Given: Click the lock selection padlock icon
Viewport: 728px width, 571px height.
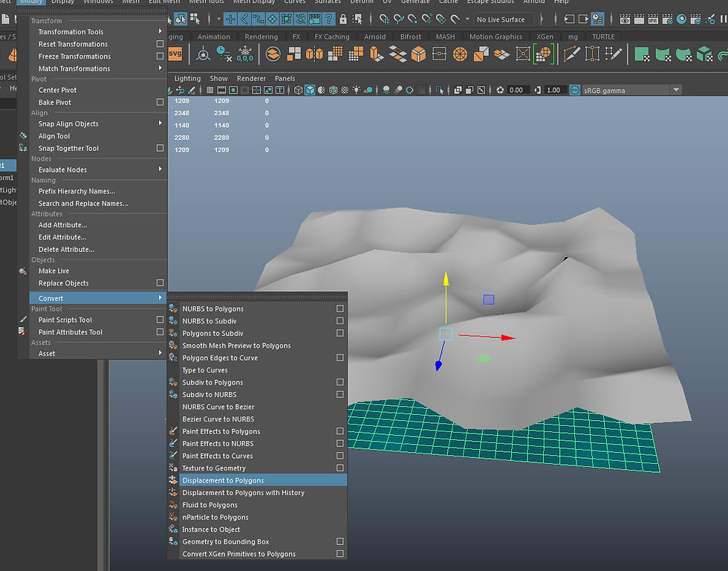Looking at the screenshot, I should pos(343,19).
